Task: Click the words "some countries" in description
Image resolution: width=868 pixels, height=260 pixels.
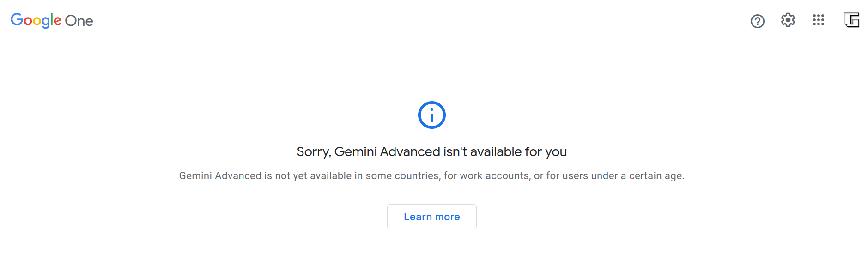Action: [x=402, y=176]
